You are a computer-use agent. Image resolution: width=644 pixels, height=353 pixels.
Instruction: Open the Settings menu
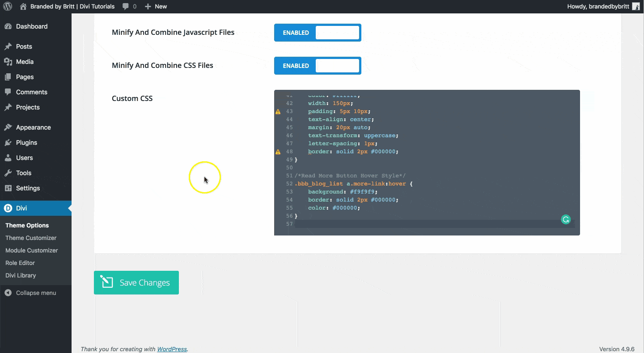point(36,188)
